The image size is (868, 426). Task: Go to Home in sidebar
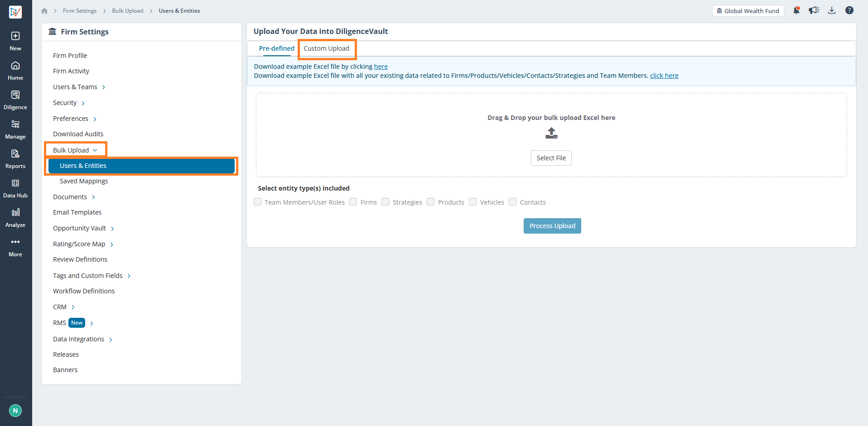[15, 71]
